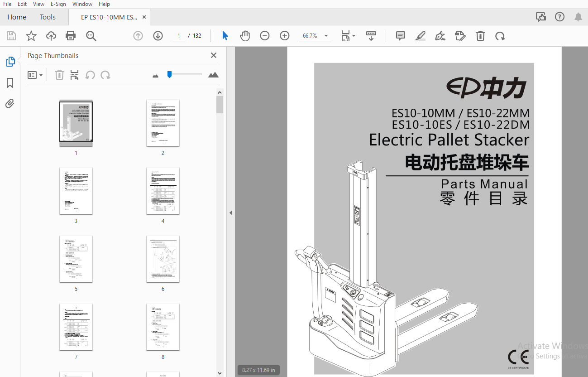This screenshot has width=588, height=377.
Task: Switch to the Tools tab
Action: pyautogui.click(x=48, y=17)
